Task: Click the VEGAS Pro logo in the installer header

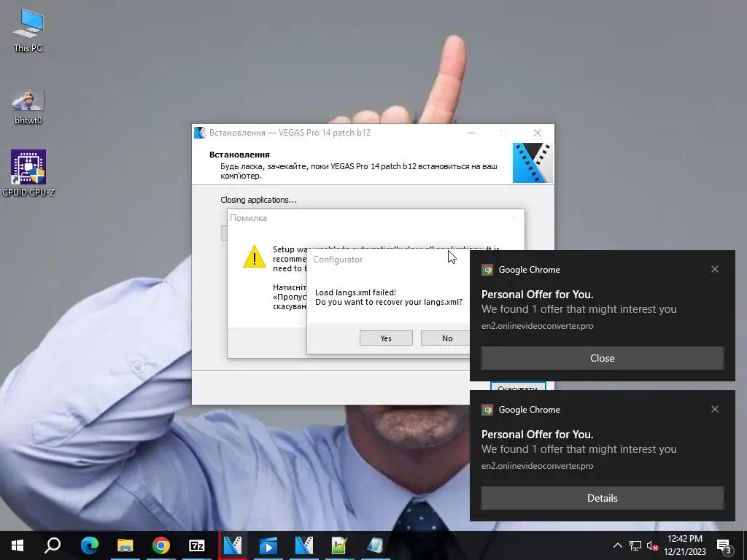Action: (532, 163)
